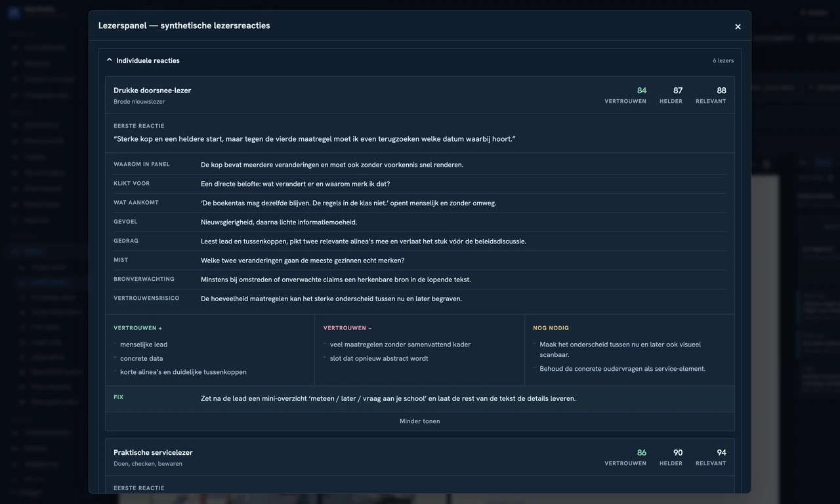
Task: Click 'korte alinea's en duidelijke tussenkoppen' bullet
Action: (183, 372)
